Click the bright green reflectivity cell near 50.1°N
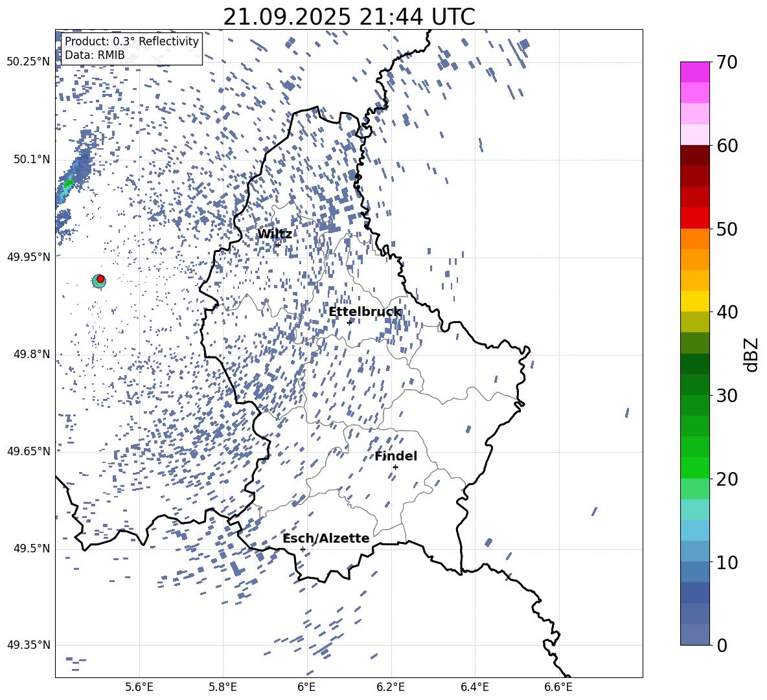The width and height of the screenshot is (767, 700). pos(68,185)
